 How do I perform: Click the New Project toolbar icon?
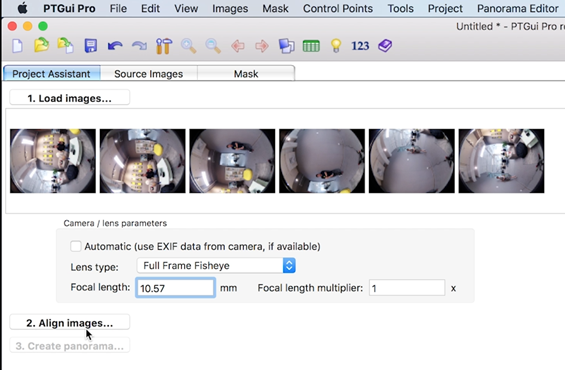pos(17,46)
